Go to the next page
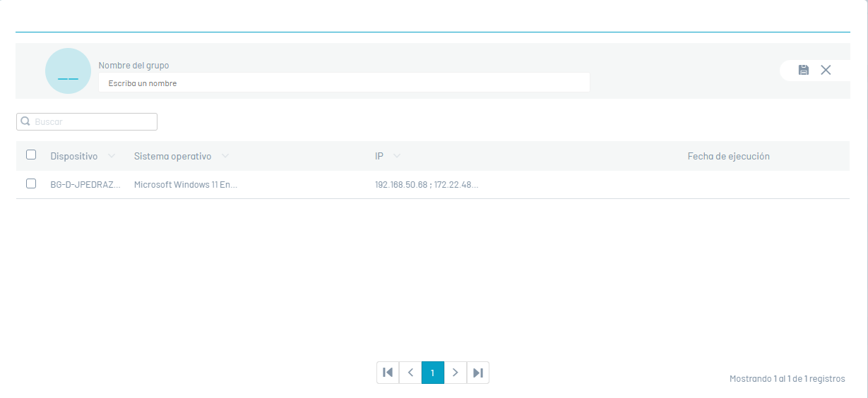Image resolution: width=868 pixels, height=398 pixels. click(x=456, y=373)
